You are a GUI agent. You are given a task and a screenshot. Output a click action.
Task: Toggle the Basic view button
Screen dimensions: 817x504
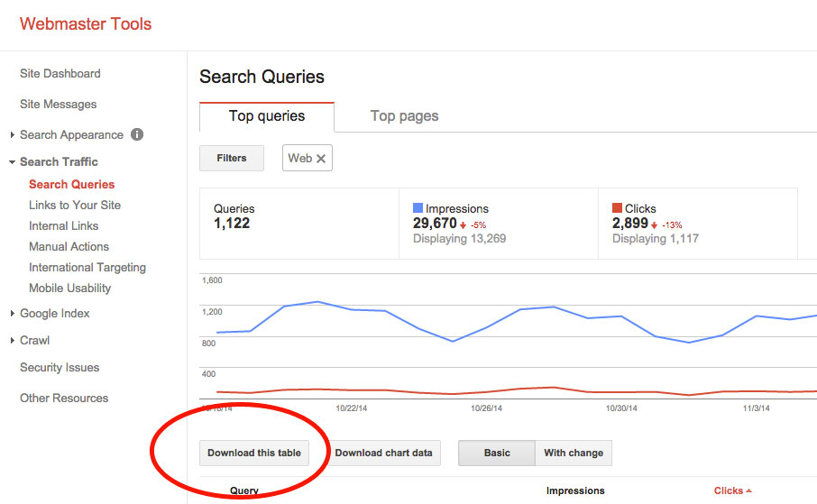(496, 453)
